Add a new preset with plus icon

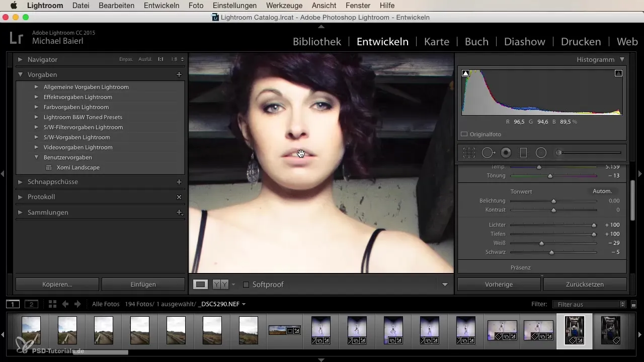[x=179, y=74]
